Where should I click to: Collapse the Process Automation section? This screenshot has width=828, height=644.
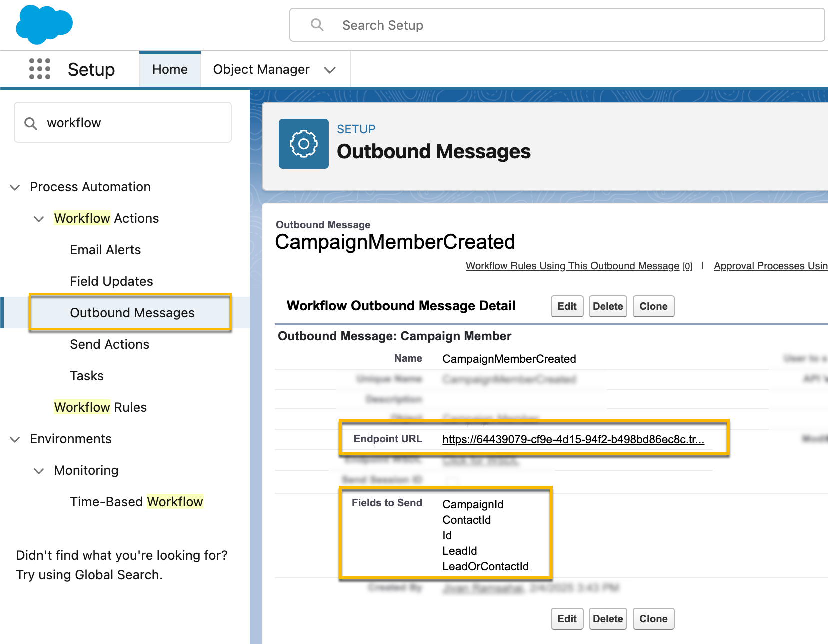pyautogui.click(x=15, y=187)
